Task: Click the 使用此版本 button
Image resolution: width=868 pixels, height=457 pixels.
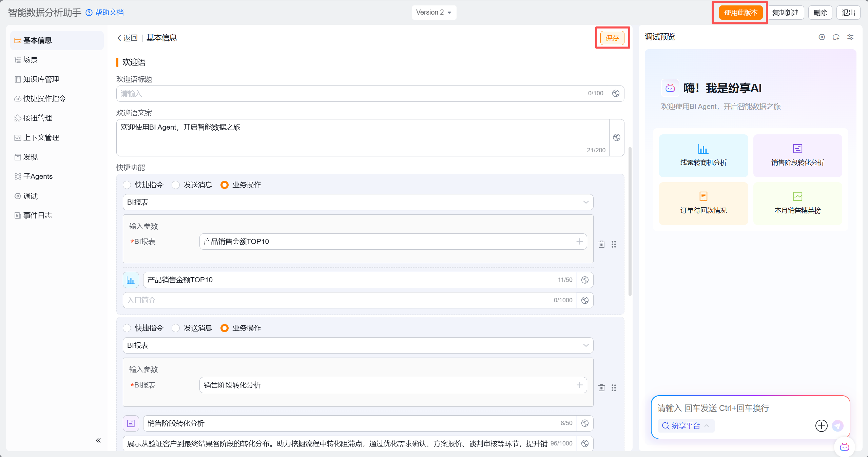Action: 740,13
